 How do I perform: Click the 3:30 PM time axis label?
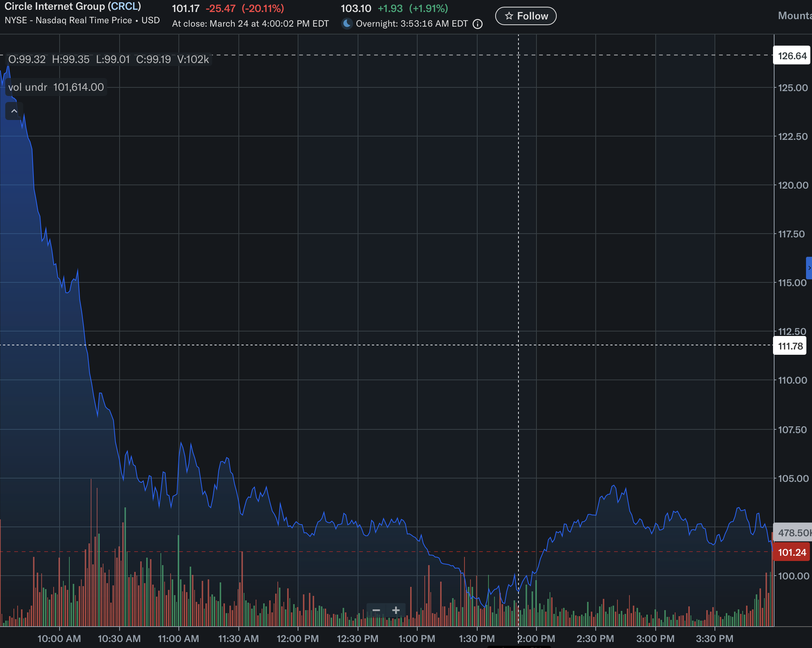(715, 639)
